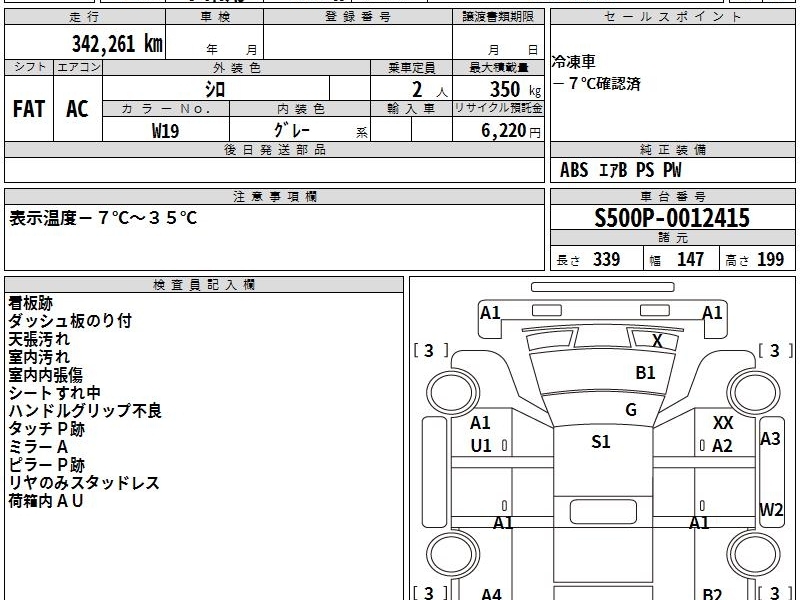Click inspector note リヤのみスタッドレス

click(84, 483)
